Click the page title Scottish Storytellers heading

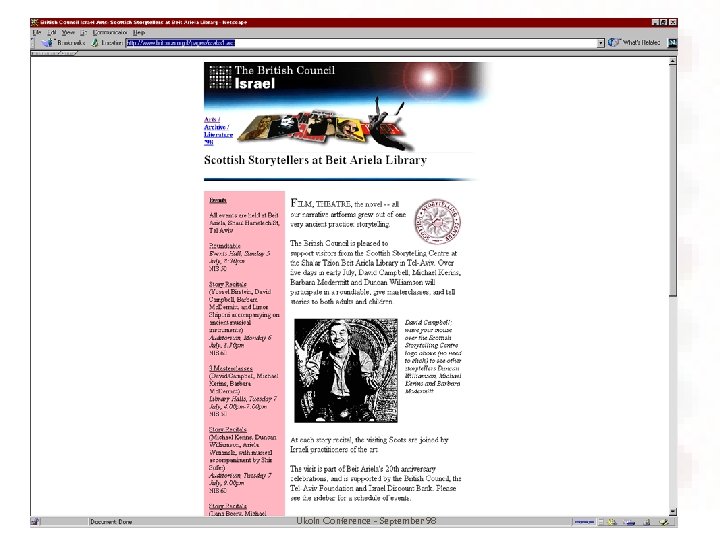[315, 160]
